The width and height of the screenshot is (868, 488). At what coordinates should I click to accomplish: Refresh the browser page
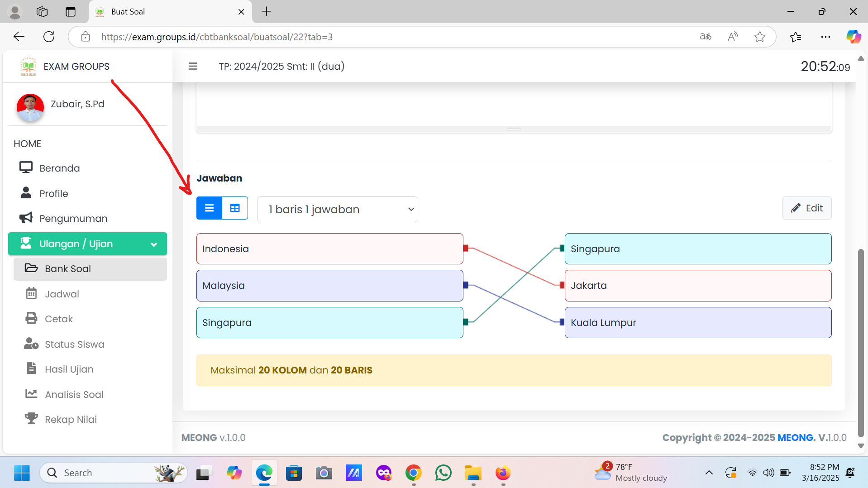[x=49, y=37]
